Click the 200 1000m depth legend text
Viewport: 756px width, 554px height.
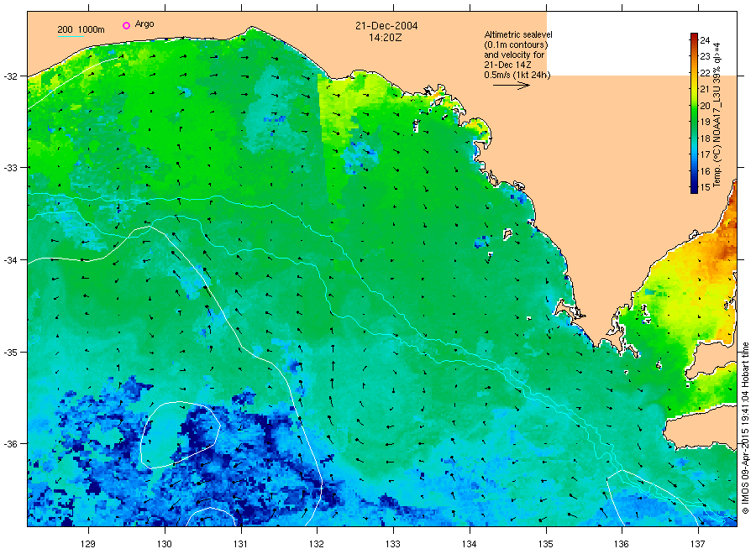click(81, 29)
